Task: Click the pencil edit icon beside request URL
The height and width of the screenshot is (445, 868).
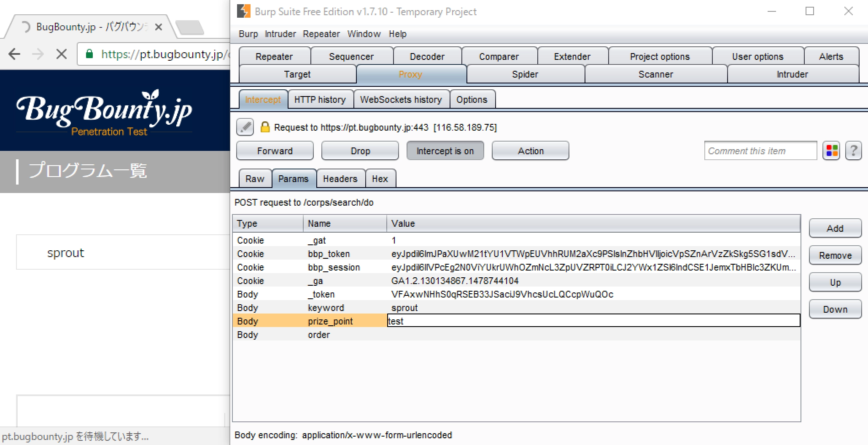Action: 245,127
